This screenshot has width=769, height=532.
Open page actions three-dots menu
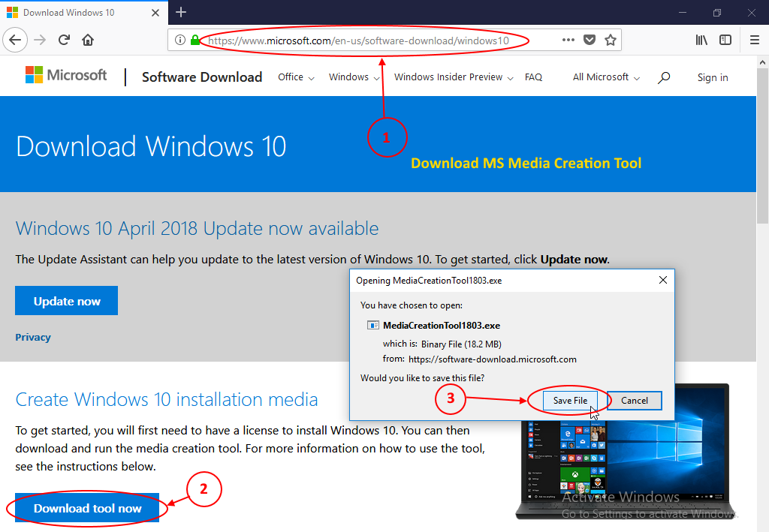click(568, 41)
